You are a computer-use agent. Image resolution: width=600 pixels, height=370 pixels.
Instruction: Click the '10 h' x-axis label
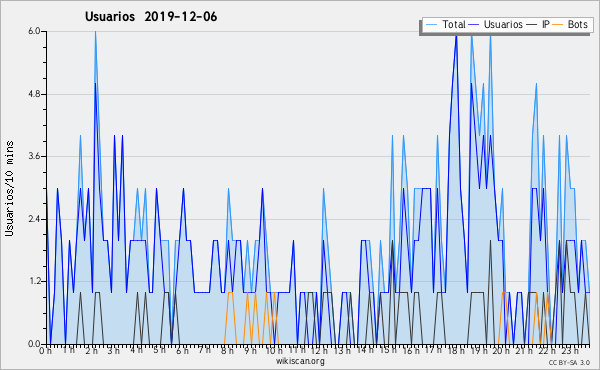point(274,350)
